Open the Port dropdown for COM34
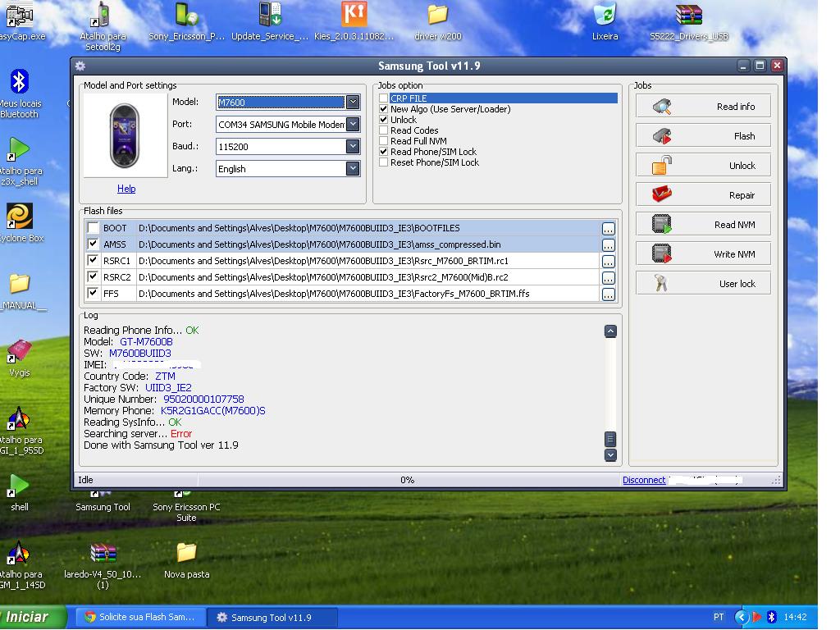 [x=353, y=125]
